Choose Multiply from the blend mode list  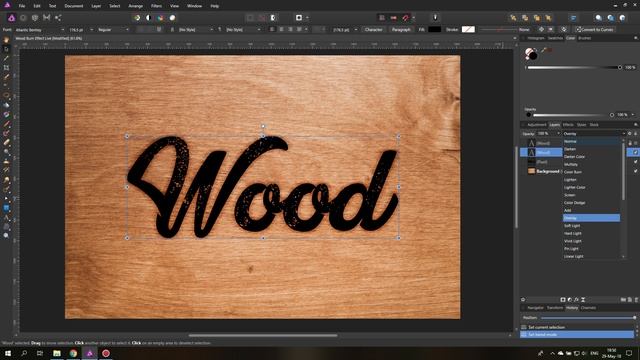571,164
